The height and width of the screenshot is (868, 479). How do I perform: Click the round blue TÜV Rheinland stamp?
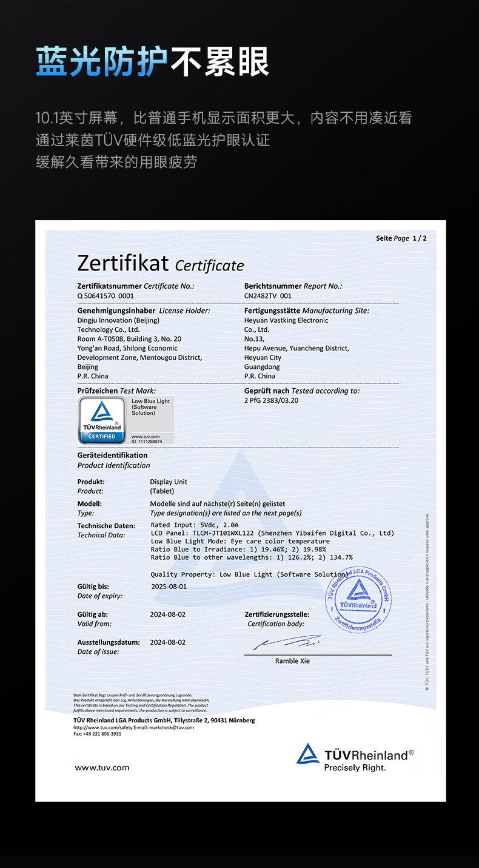359,599
